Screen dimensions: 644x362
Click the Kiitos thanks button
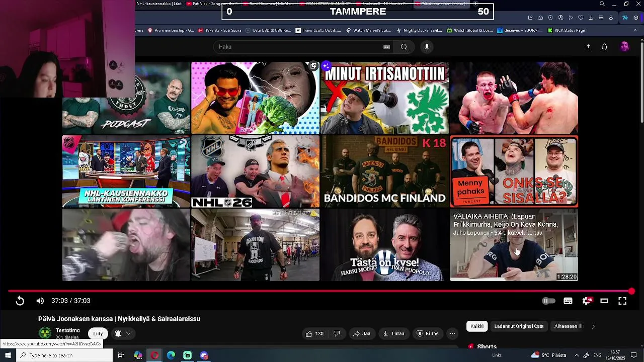pyautogui.click(x=428, y=333)
